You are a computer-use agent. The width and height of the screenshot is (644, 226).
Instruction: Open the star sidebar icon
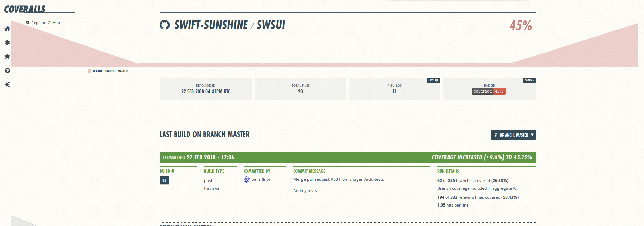click(7, 56)
